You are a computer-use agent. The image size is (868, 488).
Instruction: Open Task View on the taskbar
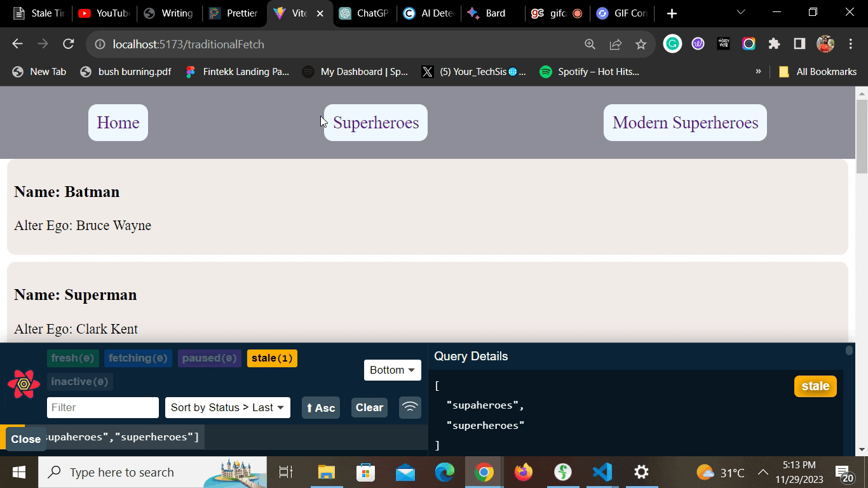(286, 472)
